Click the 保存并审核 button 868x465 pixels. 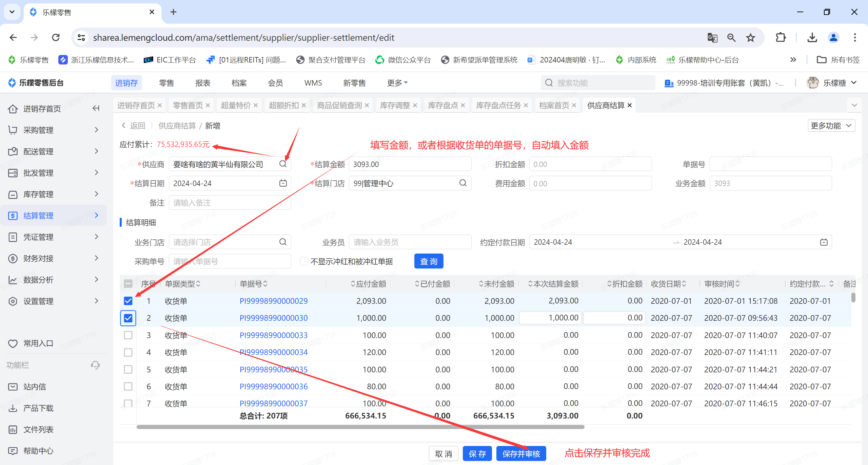(521, 454)
